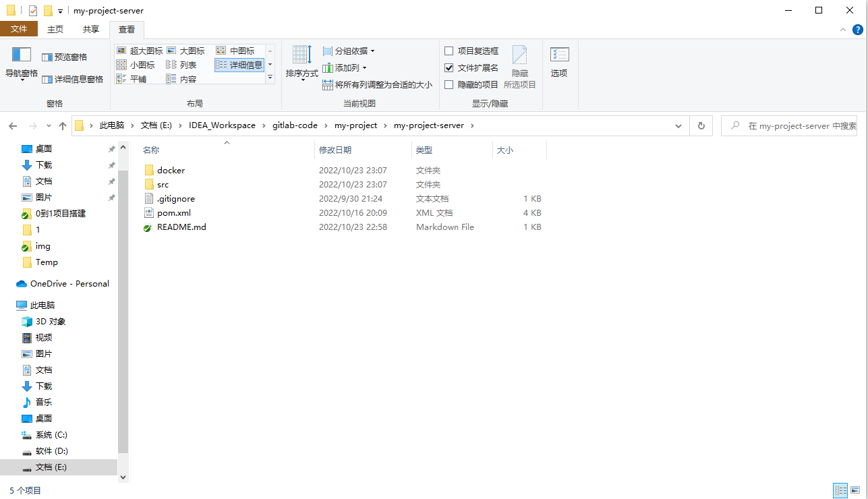
Task: Click Size all columns to fit button
Action: 377,85
